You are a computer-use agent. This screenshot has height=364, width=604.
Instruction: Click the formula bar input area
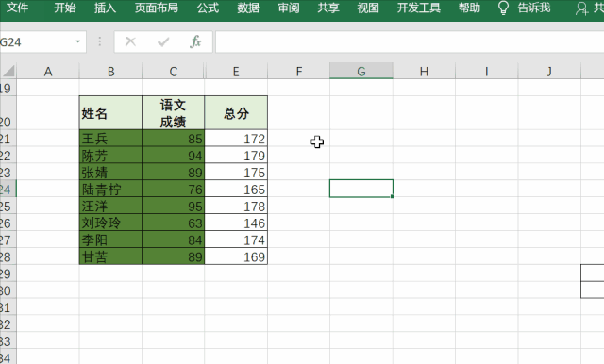point(410,41)
